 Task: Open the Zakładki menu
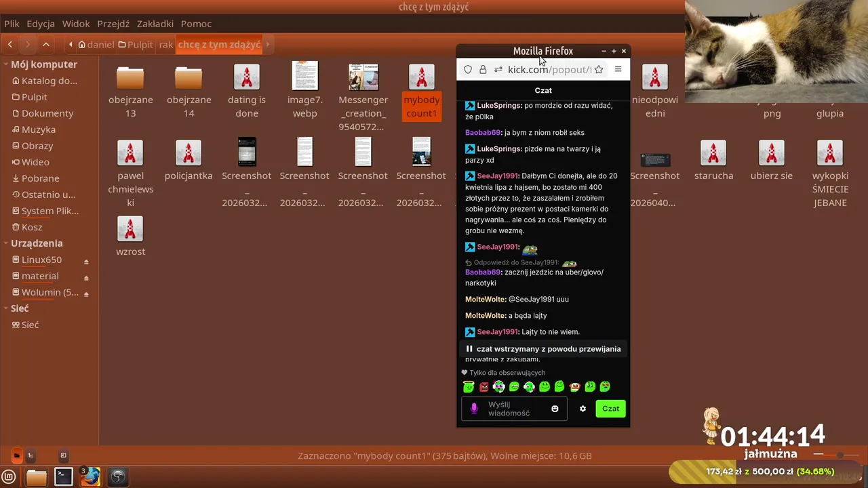click(155, 24)
